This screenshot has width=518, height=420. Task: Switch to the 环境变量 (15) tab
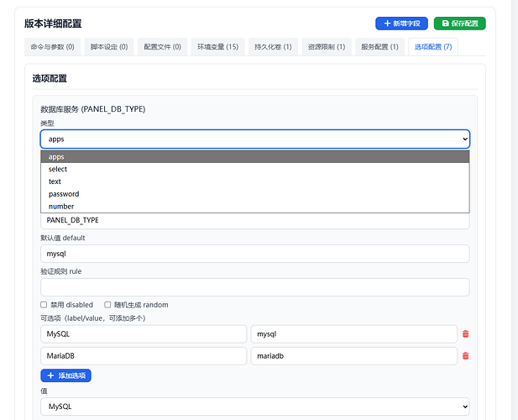pos(218,47)
